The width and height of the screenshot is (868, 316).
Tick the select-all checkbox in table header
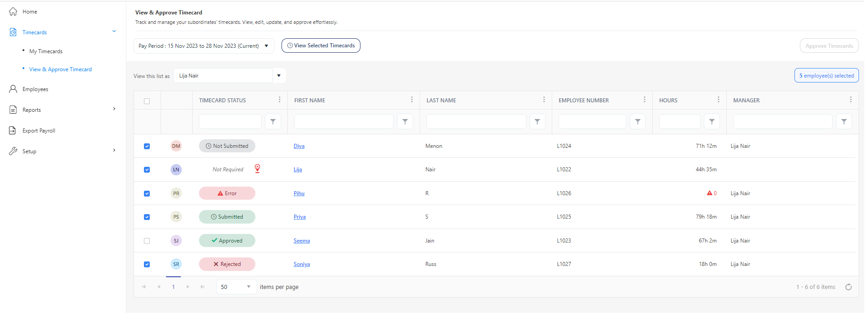[147, 101]
